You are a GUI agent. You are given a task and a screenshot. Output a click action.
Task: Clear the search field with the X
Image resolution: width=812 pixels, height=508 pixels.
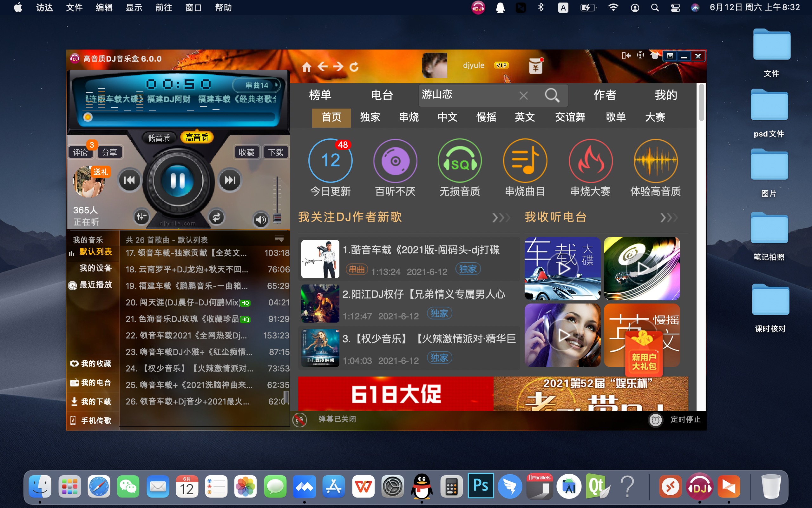(523, 96)
